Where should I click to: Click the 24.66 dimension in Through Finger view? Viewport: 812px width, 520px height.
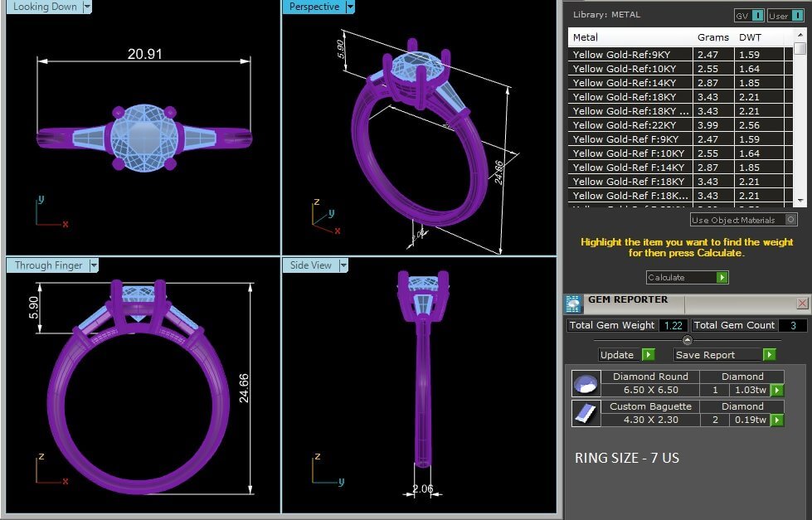(x=244, y=388)
